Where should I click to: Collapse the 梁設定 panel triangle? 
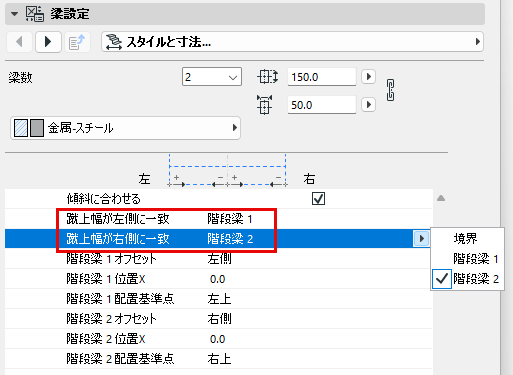pos(14,14)
